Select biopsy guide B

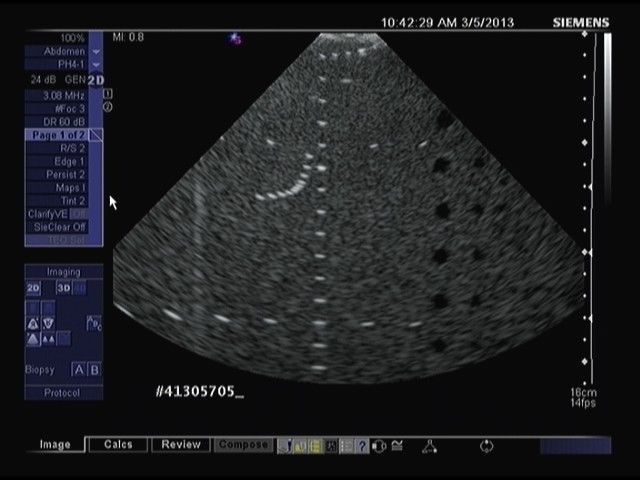95,370
